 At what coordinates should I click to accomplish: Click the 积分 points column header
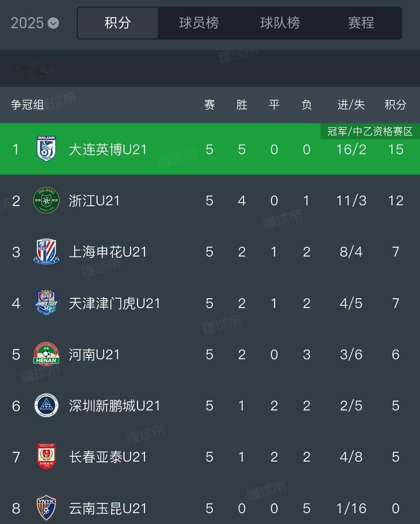coord(395,105)
